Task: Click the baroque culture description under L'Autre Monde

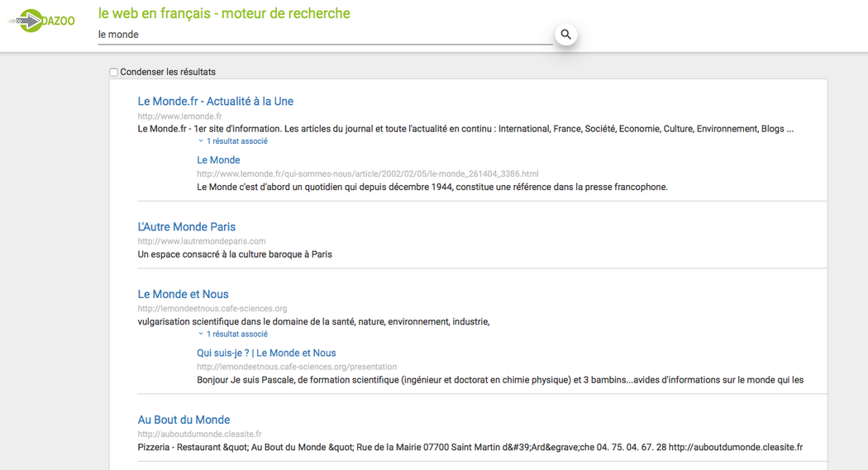Action: 235,254
